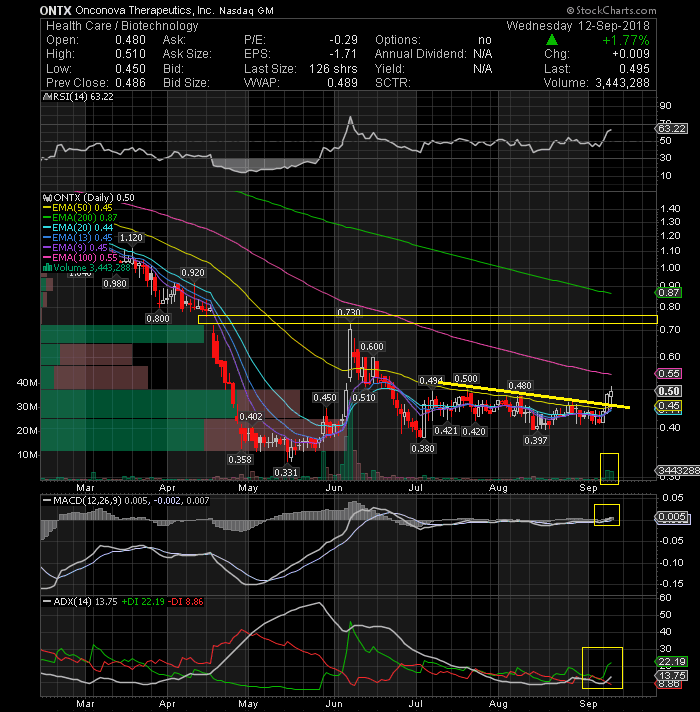The image size is (700, 712).
Task: Click the Last price 0.495
Action: point(634,69)
